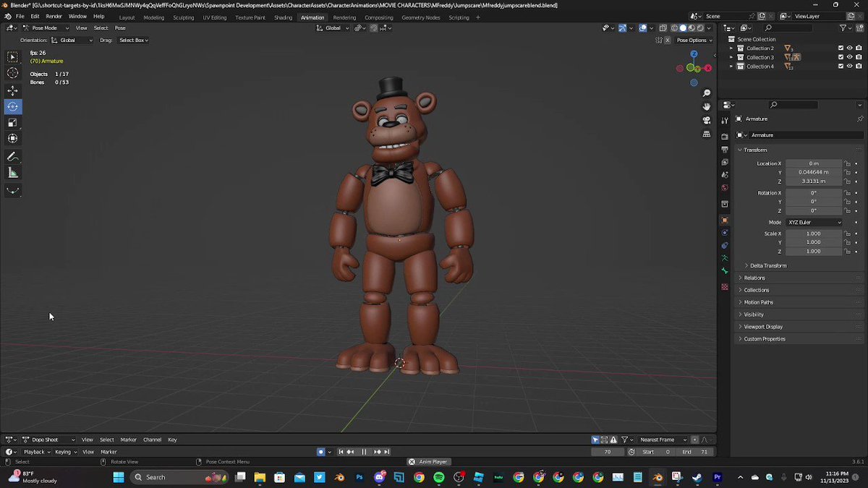Open the Output properties tab
This screenshot has width=868, height=488.
coord(725,150)
